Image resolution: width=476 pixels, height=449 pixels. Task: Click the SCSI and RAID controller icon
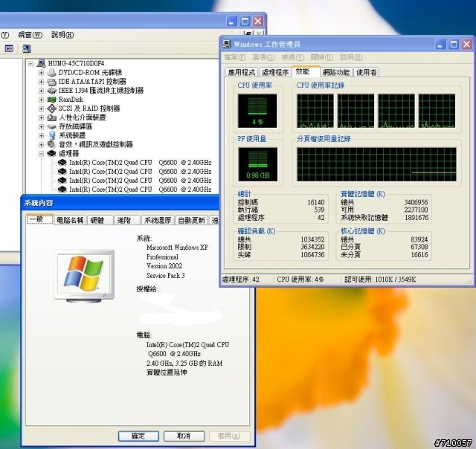coord(51,109)
